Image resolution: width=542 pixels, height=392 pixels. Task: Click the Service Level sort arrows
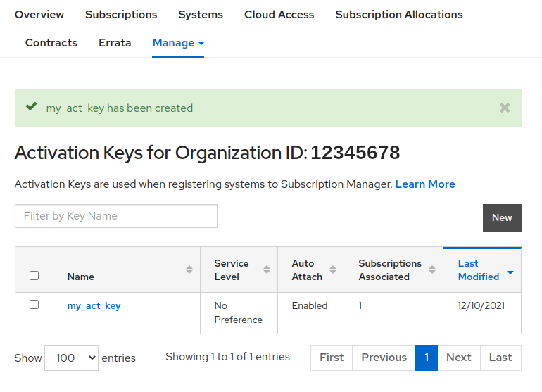267,270
